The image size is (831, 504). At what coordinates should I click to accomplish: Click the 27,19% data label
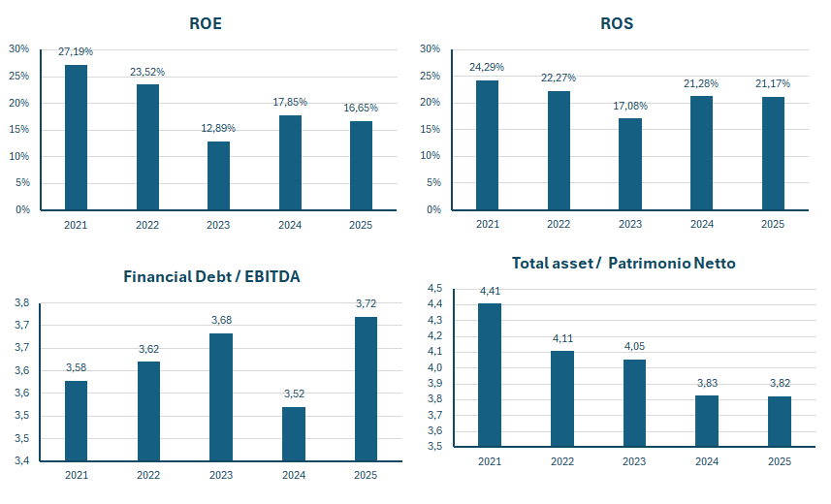coord(76,51)
